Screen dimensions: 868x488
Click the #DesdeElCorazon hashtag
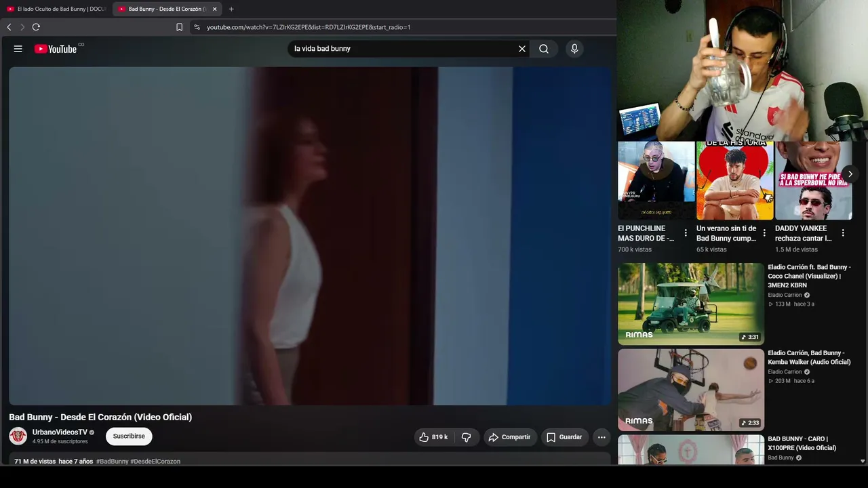click(155, 462)
